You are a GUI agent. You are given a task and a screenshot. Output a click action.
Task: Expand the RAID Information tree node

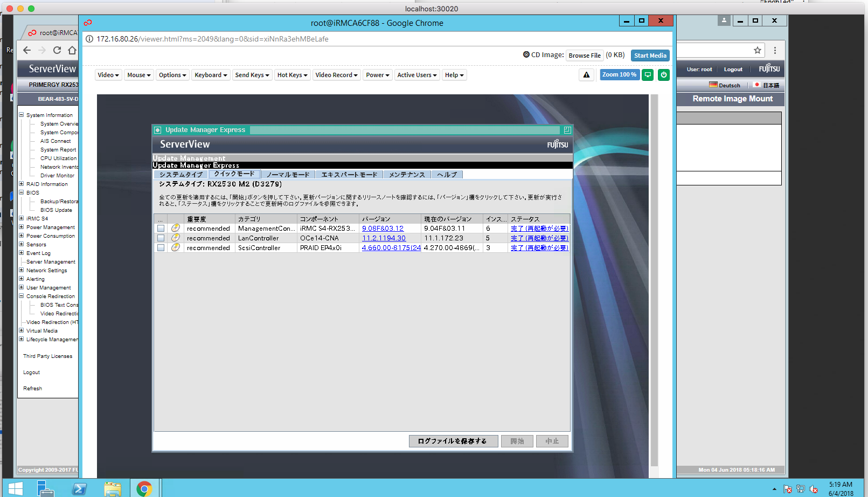click(x=22, y=184)
